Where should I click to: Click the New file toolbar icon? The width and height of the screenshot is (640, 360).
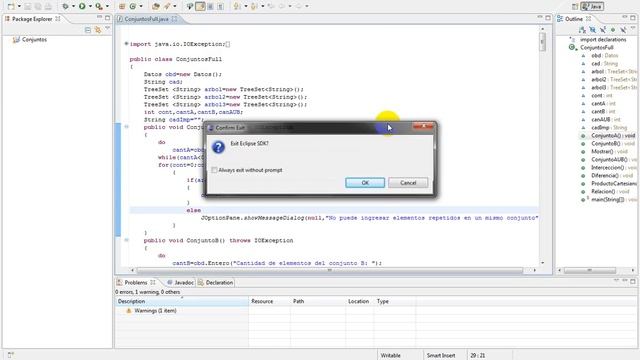(x=11, y=6)
